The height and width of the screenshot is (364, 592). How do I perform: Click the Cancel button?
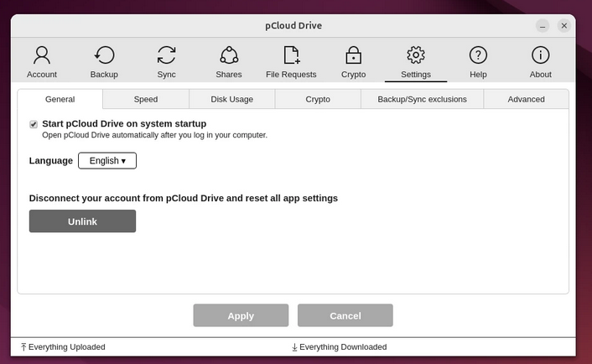(345, 315)
